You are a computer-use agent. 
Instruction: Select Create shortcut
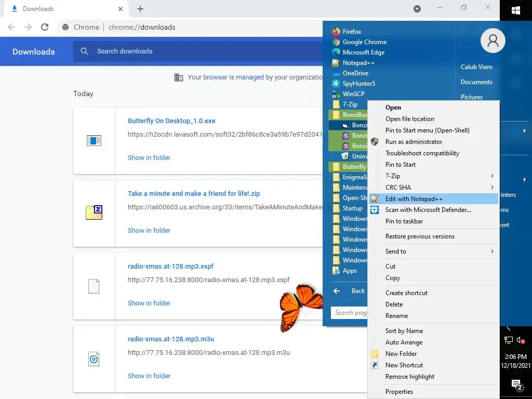click(x=433, y=293)
